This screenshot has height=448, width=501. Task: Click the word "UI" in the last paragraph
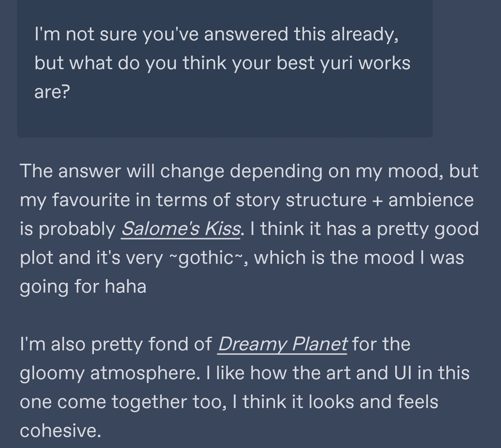click(x=403, y=373)
